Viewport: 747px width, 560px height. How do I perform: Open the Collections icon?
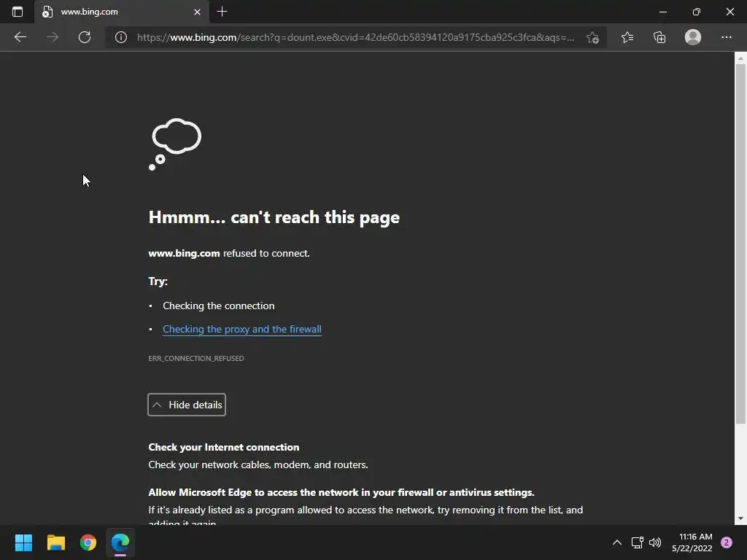point(659,37)
